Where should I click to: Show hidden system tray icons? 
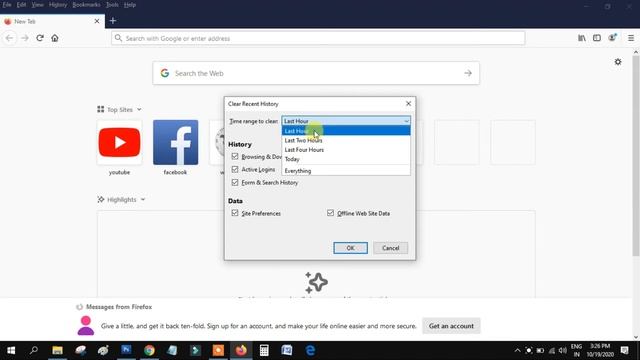pos(518,351)
